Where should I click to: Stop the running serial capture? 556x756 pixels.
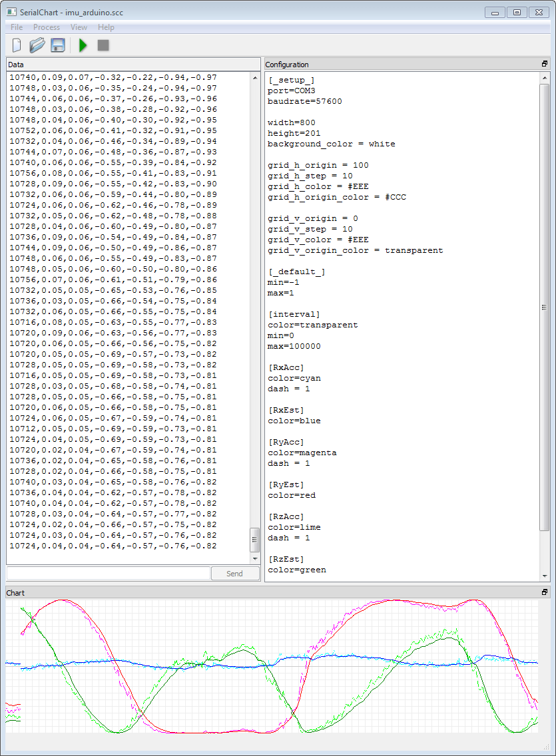(102, 45)
